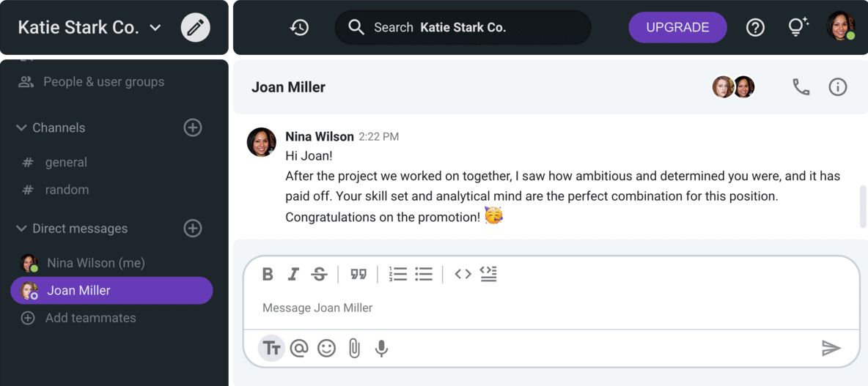Viewport: 868px width, 386px height.
Task: Open the history clock icon
Action: pyautogui.click(x=300, y=28)
